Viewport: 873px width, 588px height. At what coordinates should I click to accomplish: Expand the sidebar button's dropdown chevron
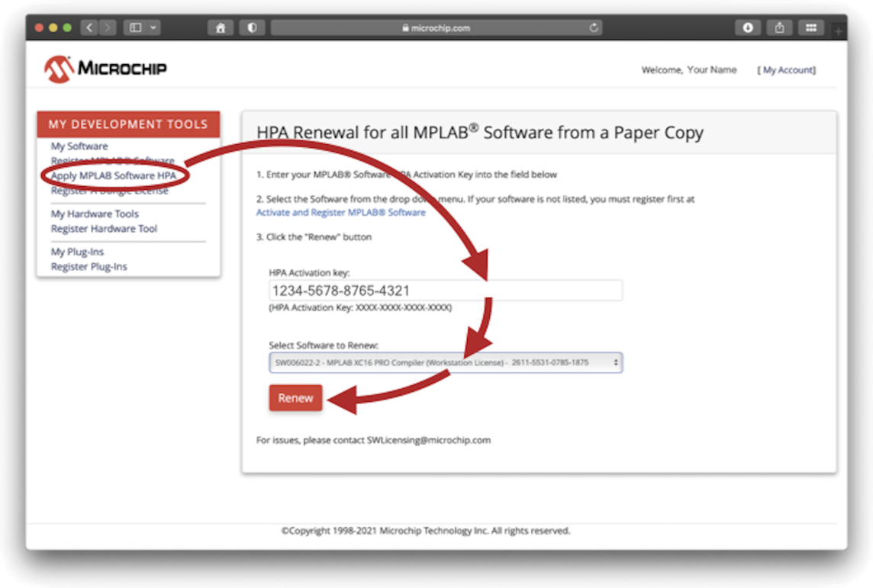click(x=153, y=27)
